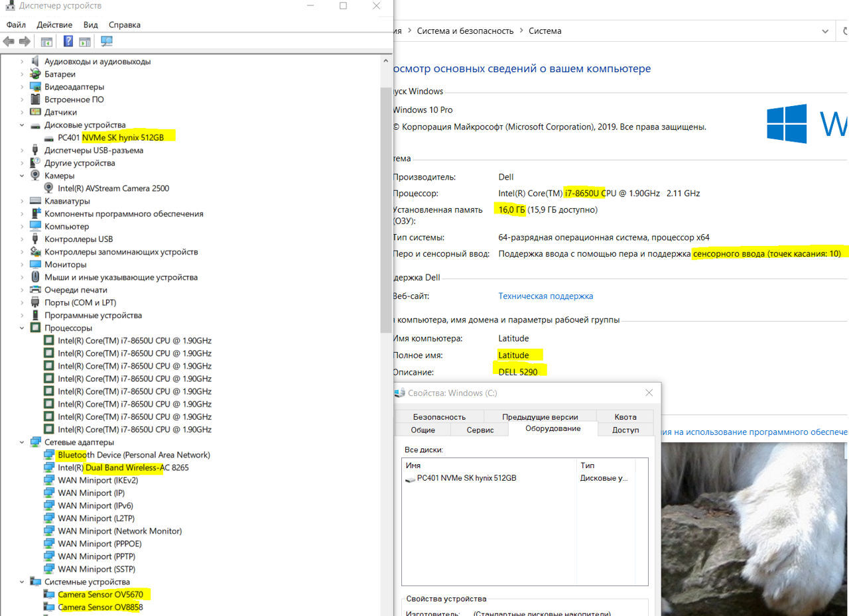The height and width of the screenshot is (616, 849).
Task: Click the scan for hardware changes monitor icon
Action: coord(106,42)
